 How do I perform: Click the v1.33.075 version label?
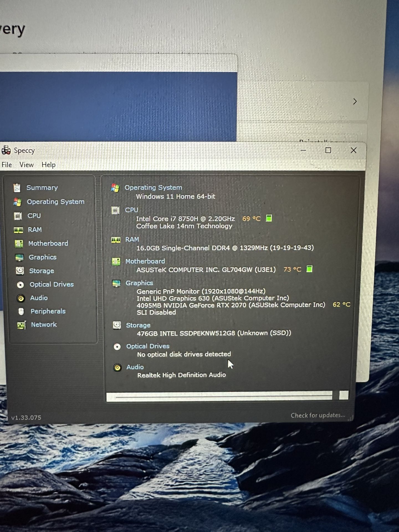[x=26, y=418]
